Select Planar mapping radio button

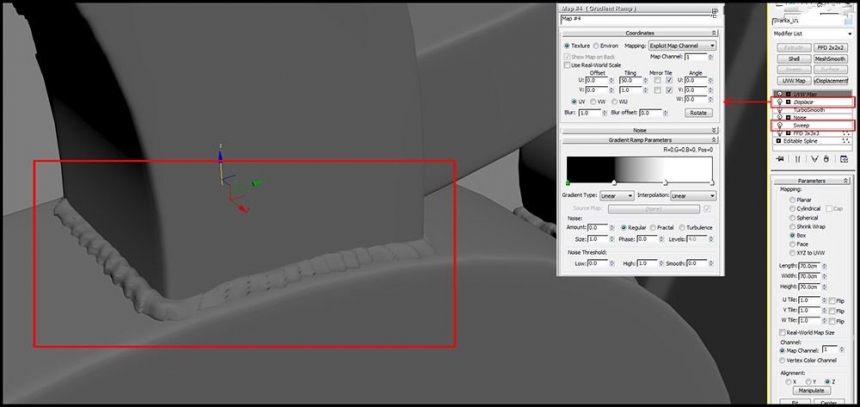tap(792, 200)
